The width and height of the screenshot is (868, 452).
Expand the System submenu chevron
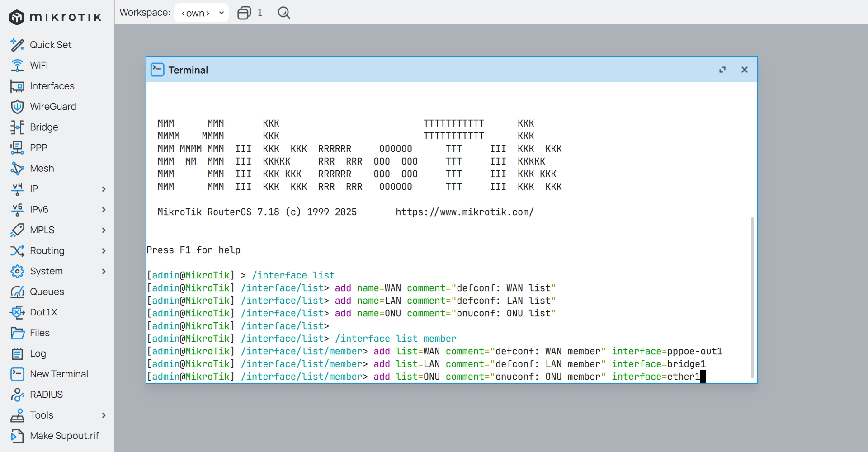point(104,271)
